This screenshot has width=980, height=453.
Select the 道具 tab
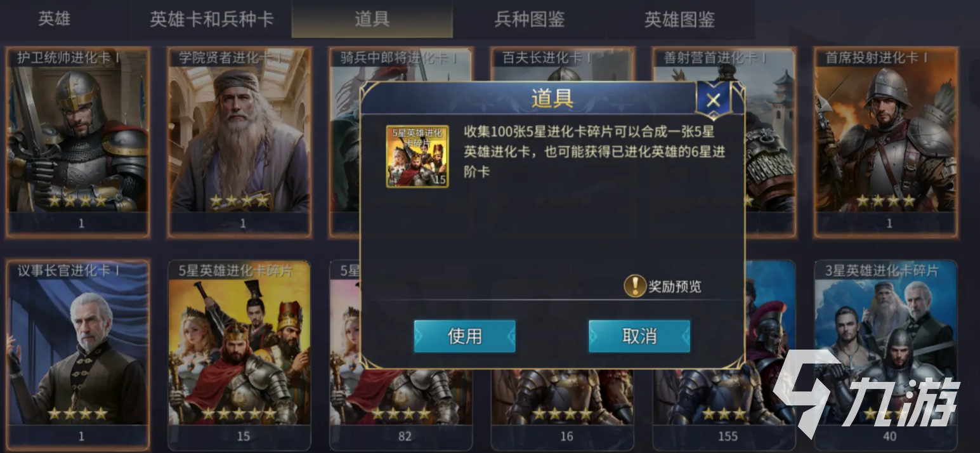point(372,19)
